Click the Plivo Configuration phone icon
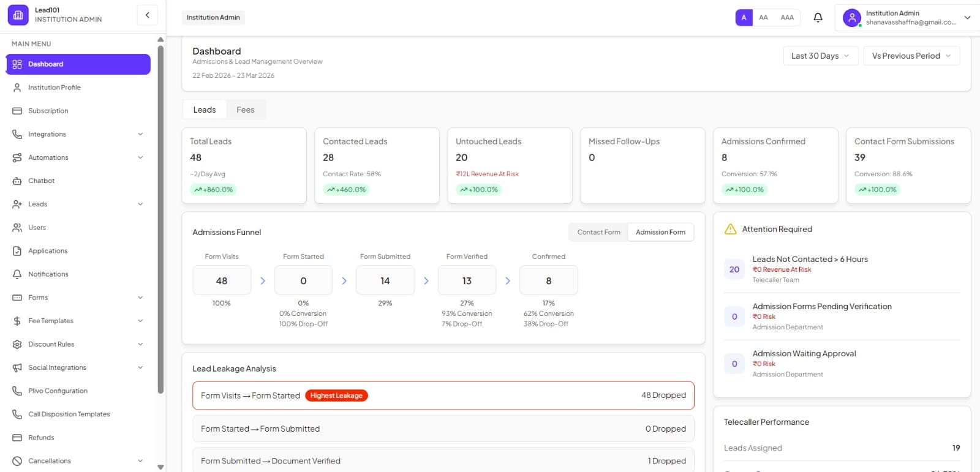Image resolution: width=980 pixels, height=472 pixels. click(x=17, y=391)
